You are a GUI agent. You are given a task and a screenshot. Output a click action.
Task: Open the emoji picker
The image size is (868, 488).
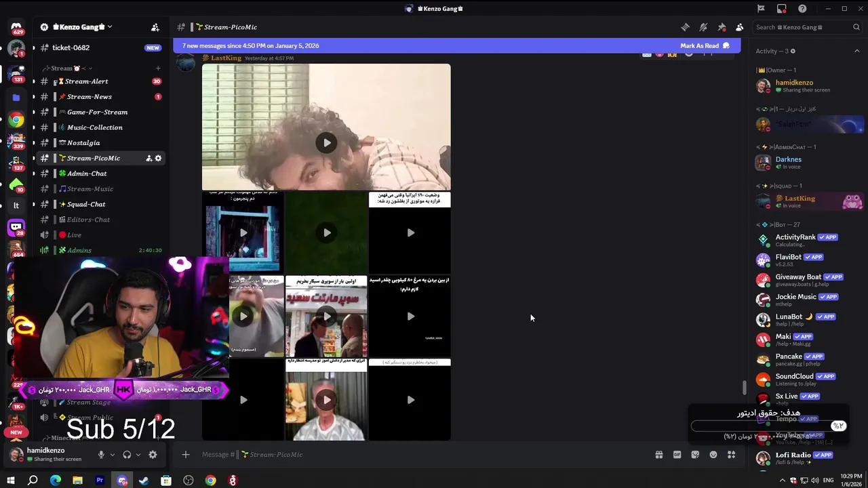(x=713, y=455)
